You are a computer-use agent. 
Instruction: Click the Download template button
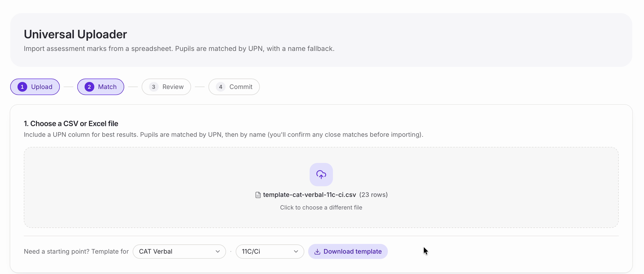[x=348, y=251]
